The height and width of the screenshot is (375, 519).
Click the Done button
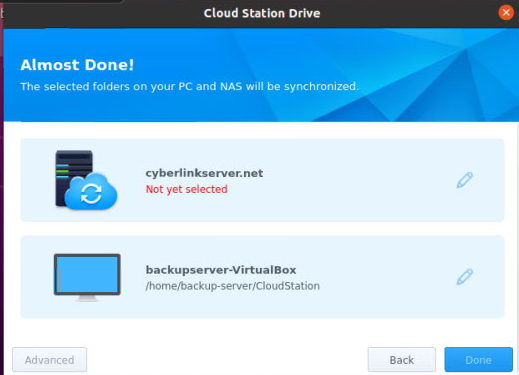478,360
